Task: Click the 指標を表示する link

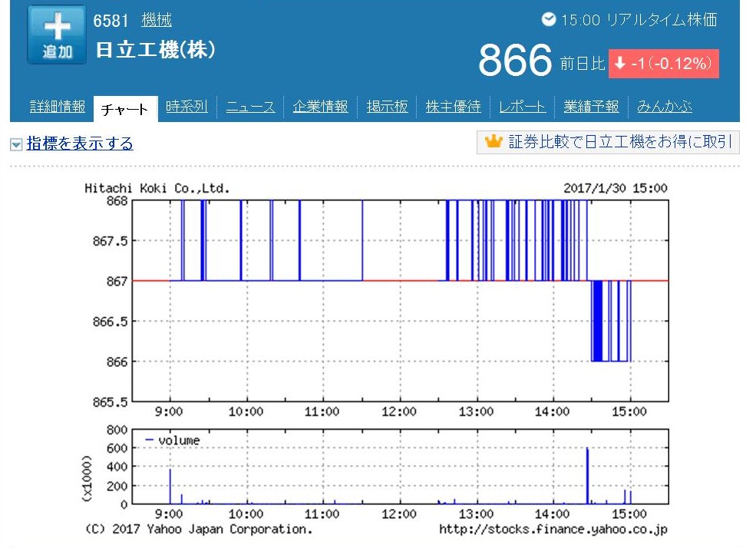Action: pyautogui.click(x=80, y=144)
